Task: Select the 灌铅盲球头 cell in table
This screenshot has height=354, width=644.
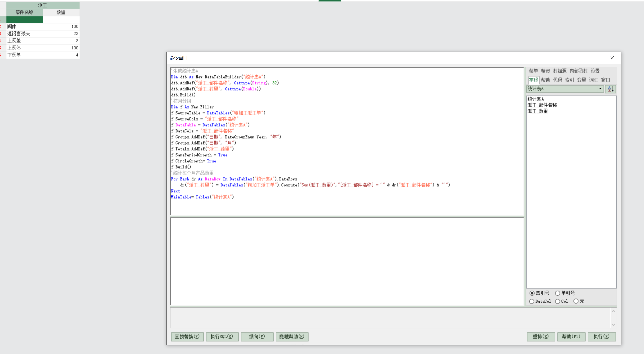Action: click(24, 33)
